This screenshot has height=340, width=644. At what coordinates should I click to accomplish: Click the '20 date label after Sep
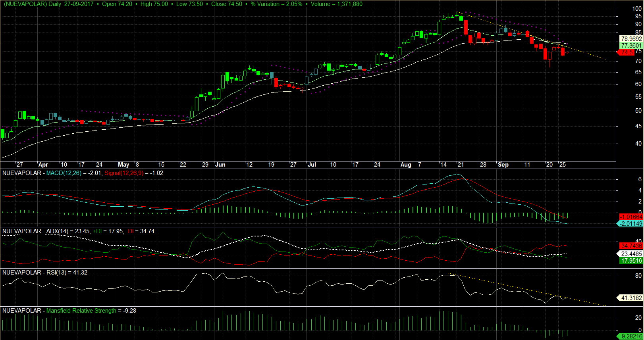click(549, 165)
